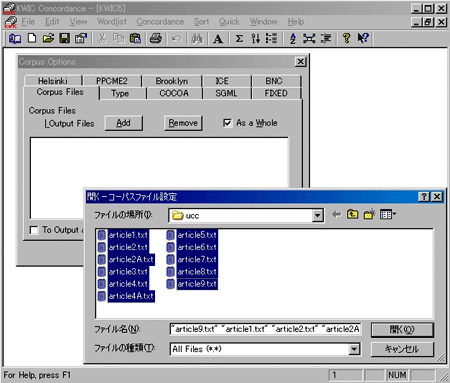Open the Wordlist menu
The image size is (450, 383).
[x=112, y=22]
